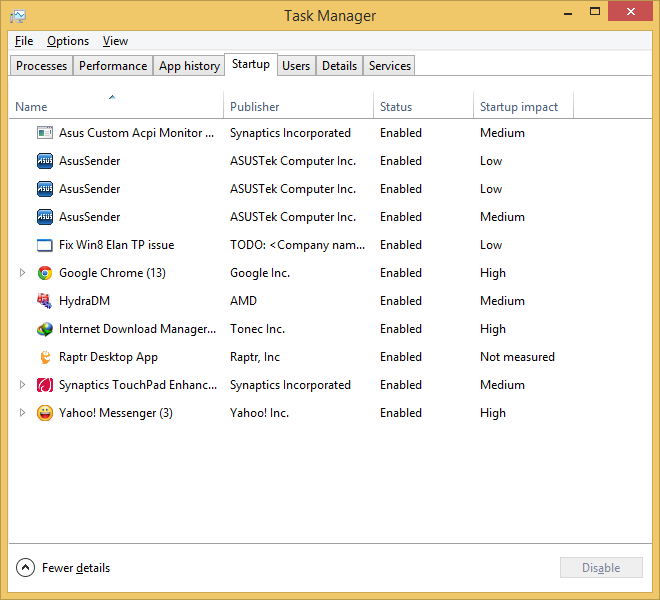Switch to the Performance tab
The image size is (660, 600).
coord(113,66)
